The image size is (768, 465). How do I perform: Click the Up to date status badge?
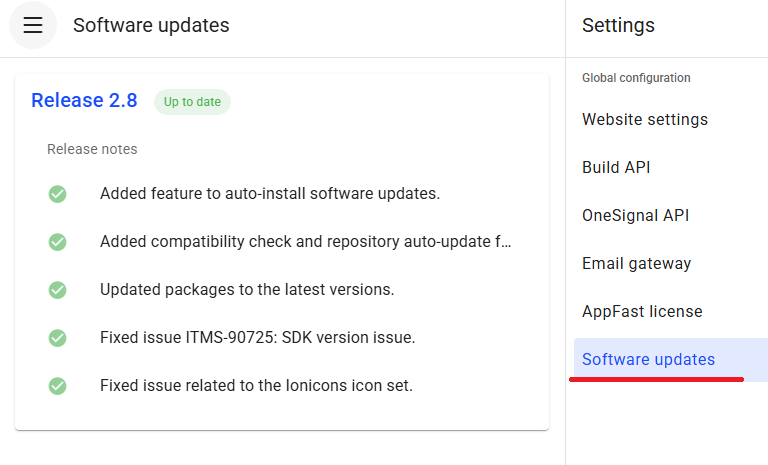click(x=192, y=102)
